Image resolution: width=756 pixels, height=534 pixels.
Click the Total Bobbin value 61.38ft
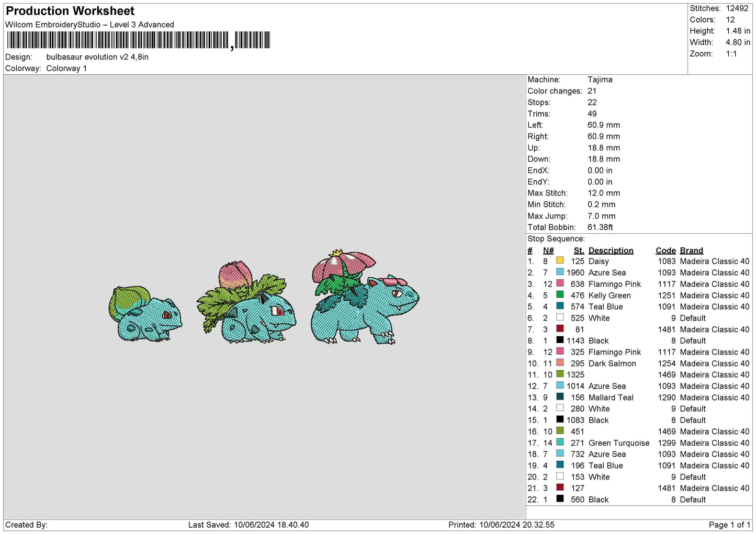click(x=600, y=227)
